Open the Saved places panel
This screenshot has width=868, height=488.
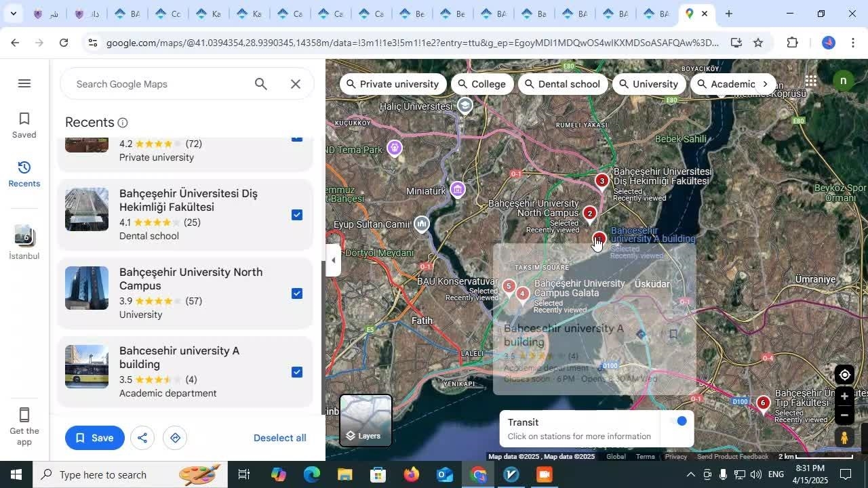point(24,125)
